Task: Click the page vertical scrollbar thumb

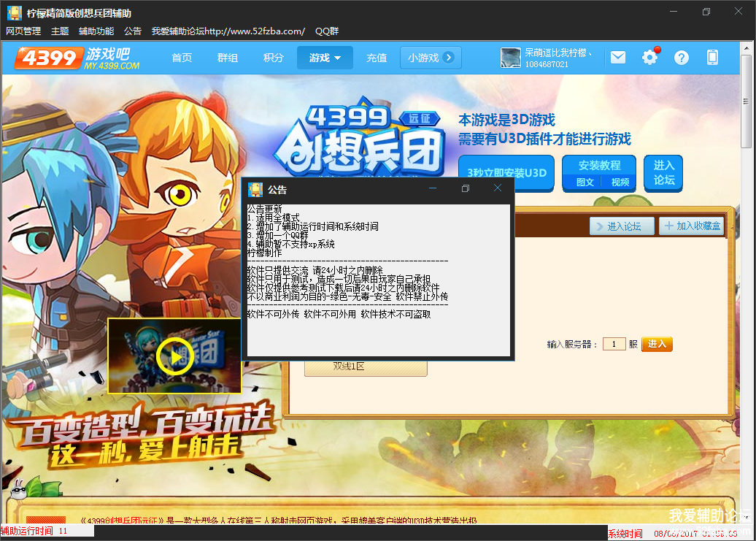Action: [x=746, y=102]
